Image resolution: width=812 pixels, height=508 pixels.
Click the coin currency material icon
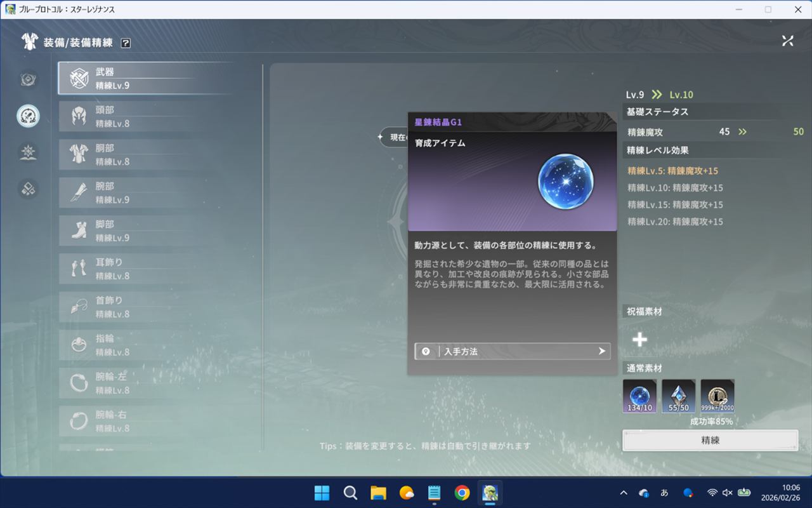click(x=717, y=396)
